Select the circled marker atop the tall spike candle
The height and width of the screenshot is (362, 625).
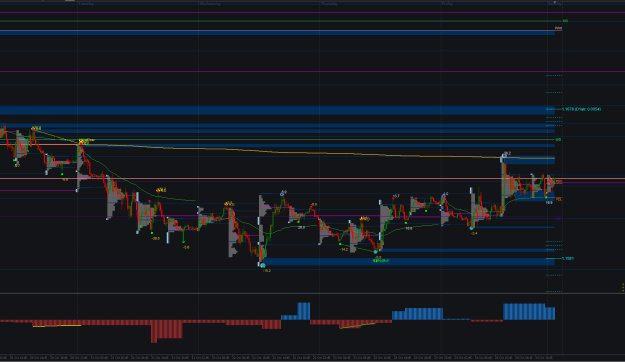pyautogui.click(x=504, y=155)
